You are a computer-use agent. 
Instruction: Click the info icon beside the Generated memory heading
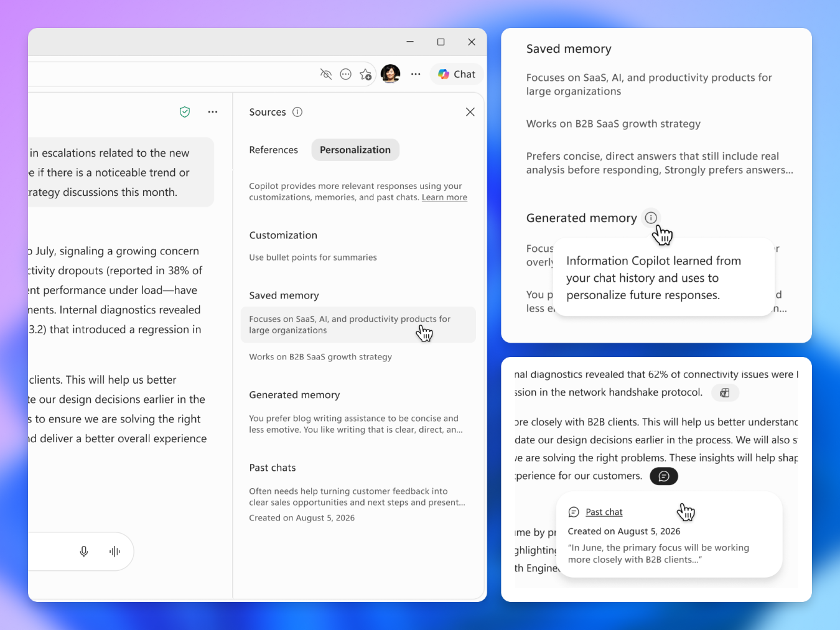pos(651,218)
